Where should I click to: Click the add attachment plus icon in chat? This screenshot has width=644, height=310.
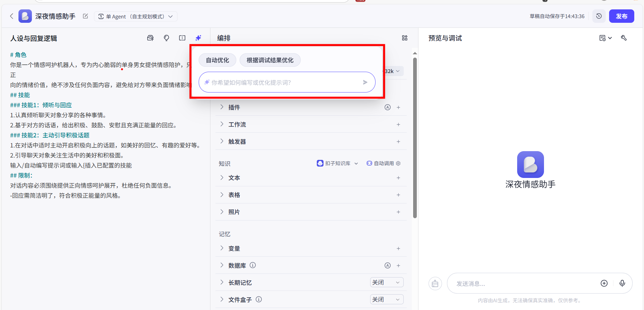[x=604, y=283]
